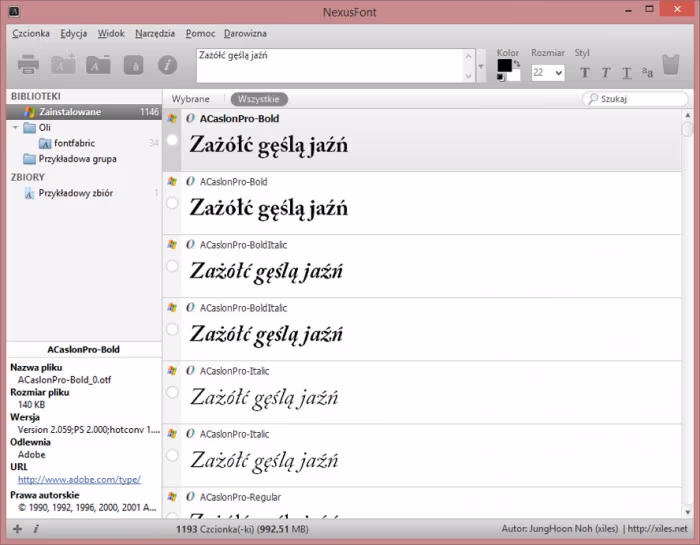
Task: Click the ACaslonPro-Bold_0.otf file name
Action: point(64,380)
